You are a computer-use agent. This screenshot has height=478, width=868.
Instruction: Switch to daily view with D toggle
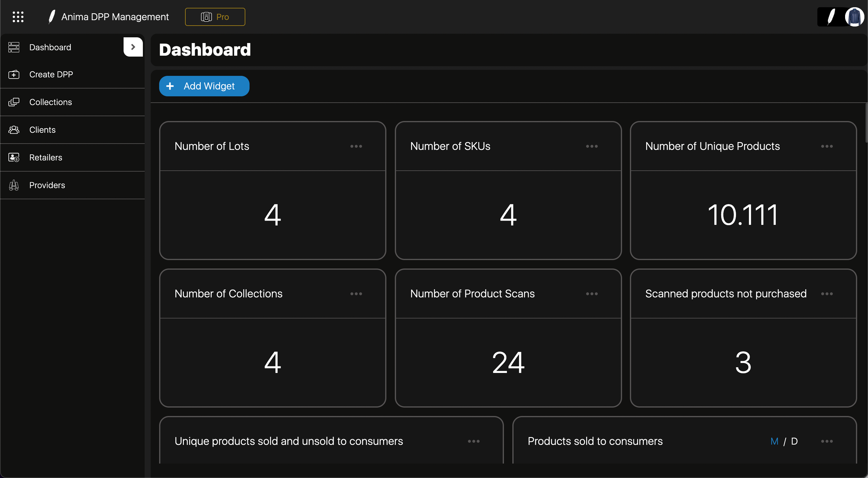pyautogui.click(x=794, y=441)
